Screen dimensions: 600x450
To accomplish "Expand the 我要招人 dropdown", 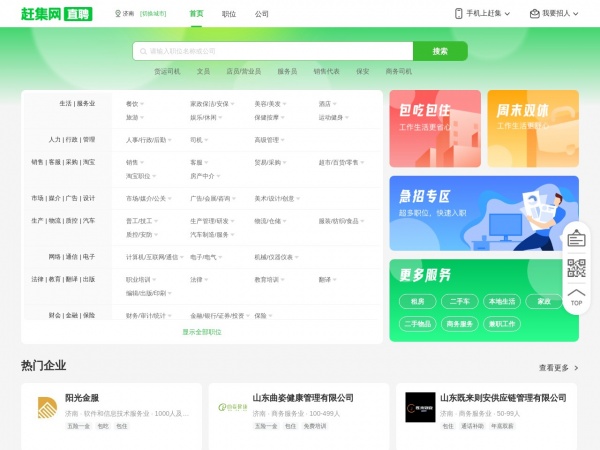I will point(582,14).
